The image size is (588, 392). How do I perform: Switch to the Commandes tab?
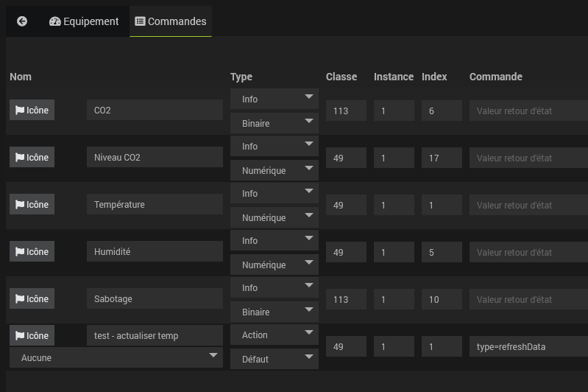pyautogui.click(x=171, y=21)
